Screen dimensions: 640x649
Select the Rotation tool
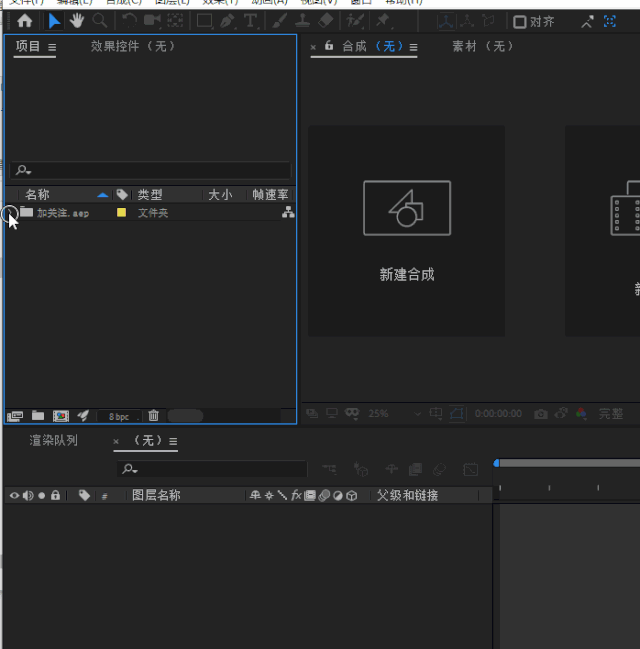pos(130,20)
